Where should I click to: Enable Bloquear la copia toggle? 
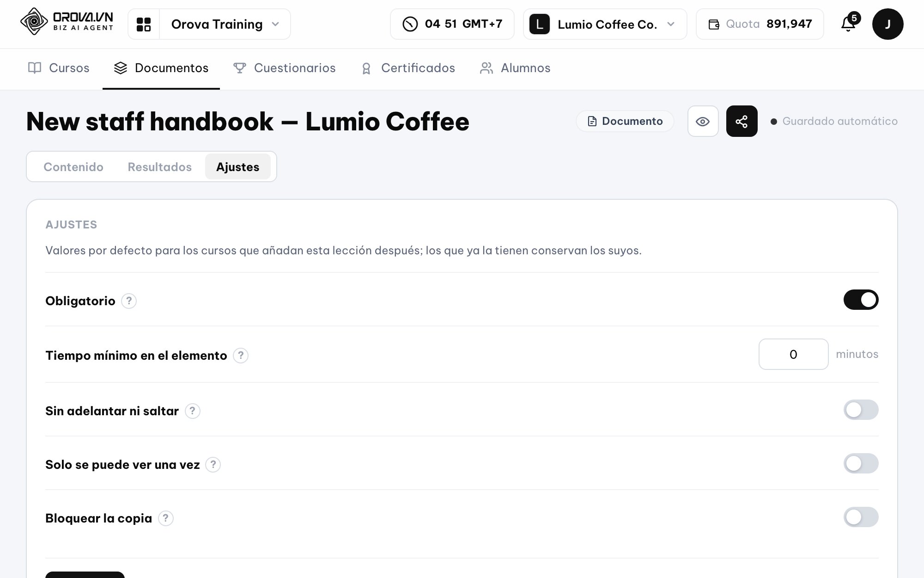(x=861, y=517)
